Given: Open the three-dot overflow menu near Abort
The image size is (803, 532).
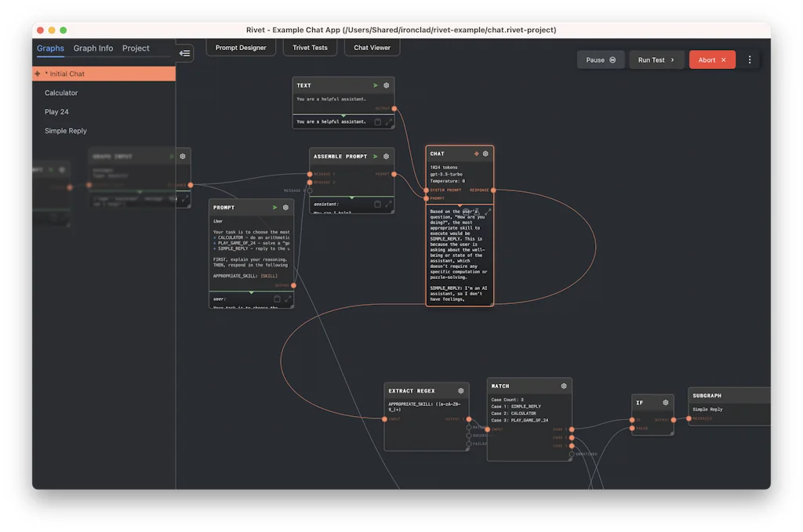Looking at the screenshot, I should coord(750,59).
